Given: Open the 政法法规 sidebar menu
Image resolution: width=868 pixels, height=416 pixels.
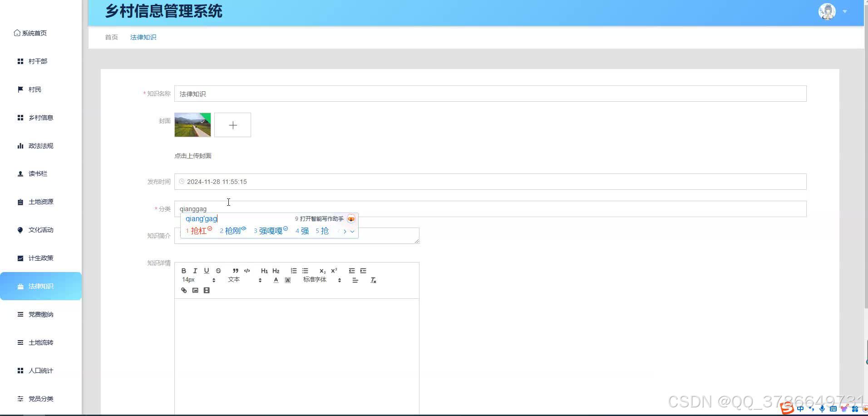Looking at the screenshot, I should coord(41,146).
